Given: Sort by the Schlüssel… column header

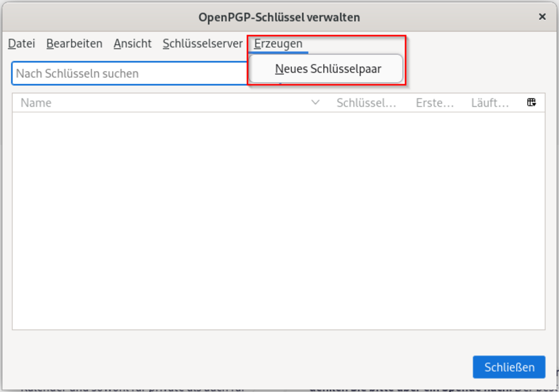Looking at the screenshot, I should click(x=366, y=103).
